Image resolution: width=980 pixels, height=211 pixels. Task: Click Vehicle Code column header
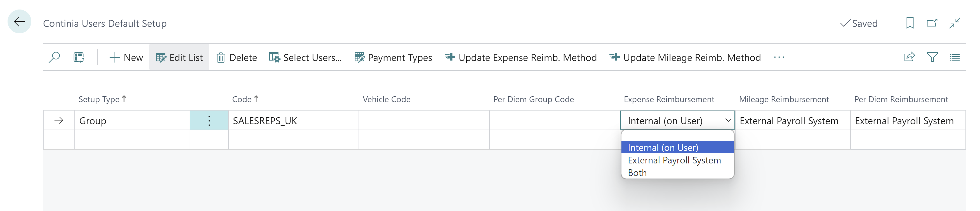pyautogui.click(x=387, y=99)
